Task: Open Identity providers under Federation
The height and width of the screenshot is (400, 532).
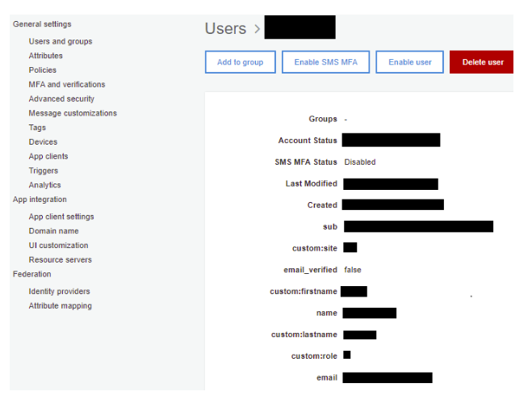Action: click(x=59, y=292)
